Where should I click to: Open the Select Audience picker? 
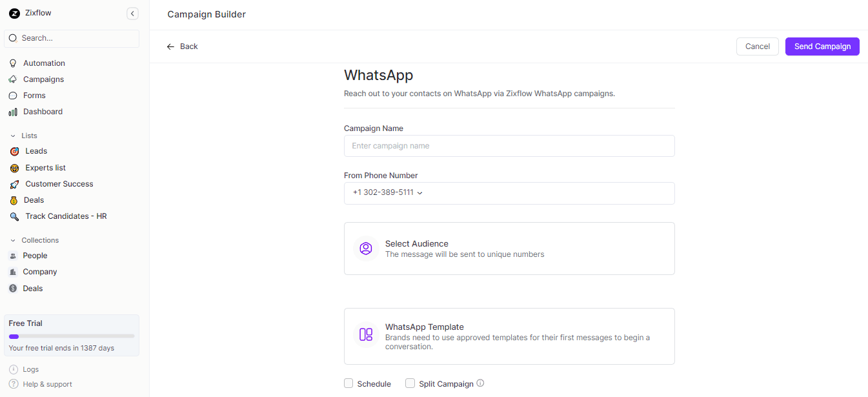(x=509, y=248)
